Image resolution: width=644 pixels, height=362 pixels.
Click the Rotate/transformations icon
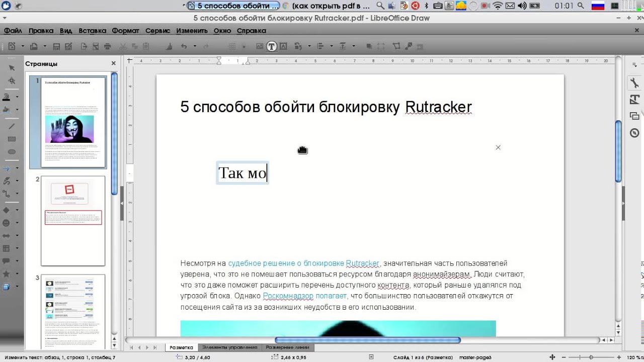[297, 46]
